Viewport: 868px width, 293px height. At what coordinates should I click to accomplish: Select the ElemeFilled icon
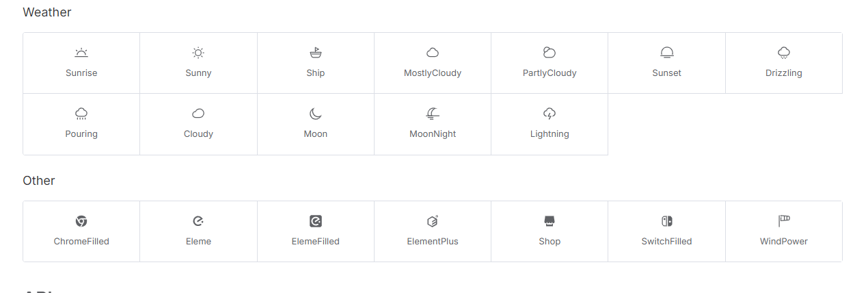click(x=316, y=231)
